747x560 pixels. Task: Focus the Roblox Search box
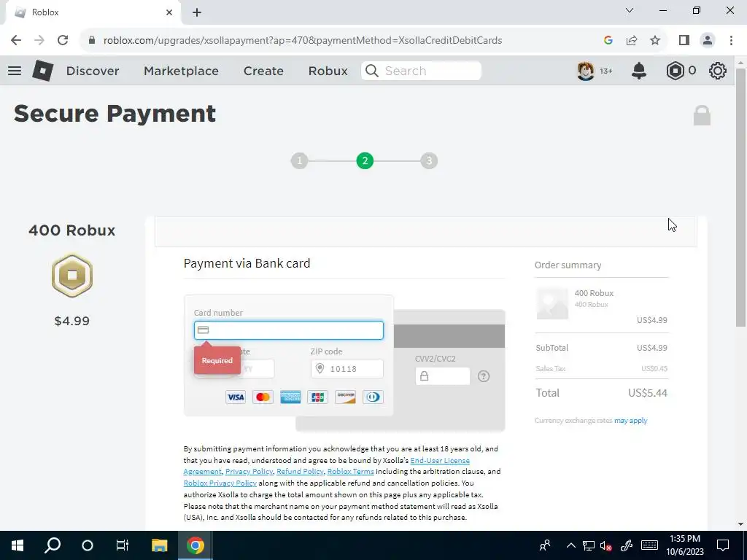(x=421, y=71)
